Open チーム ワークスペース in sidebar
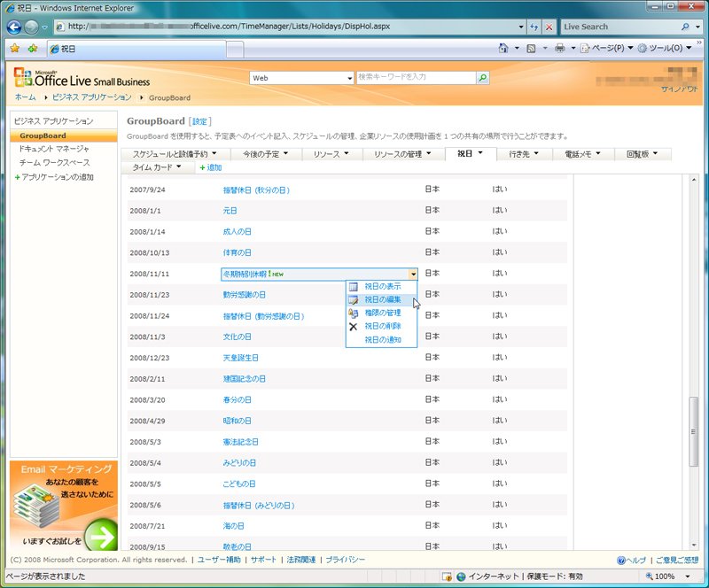This screenshot has width=709, height=588. 54,163
